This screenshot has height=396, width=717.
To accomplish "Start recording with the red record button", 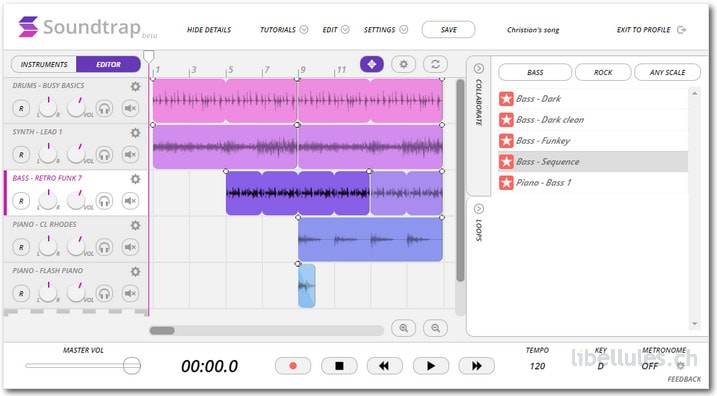I will coord(293,366).
